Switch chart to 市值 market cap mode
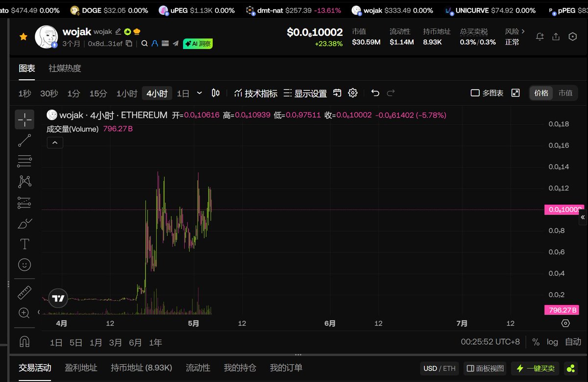Image resolution: width=588 pixels, height=382 pixels. tap(565, 93)
